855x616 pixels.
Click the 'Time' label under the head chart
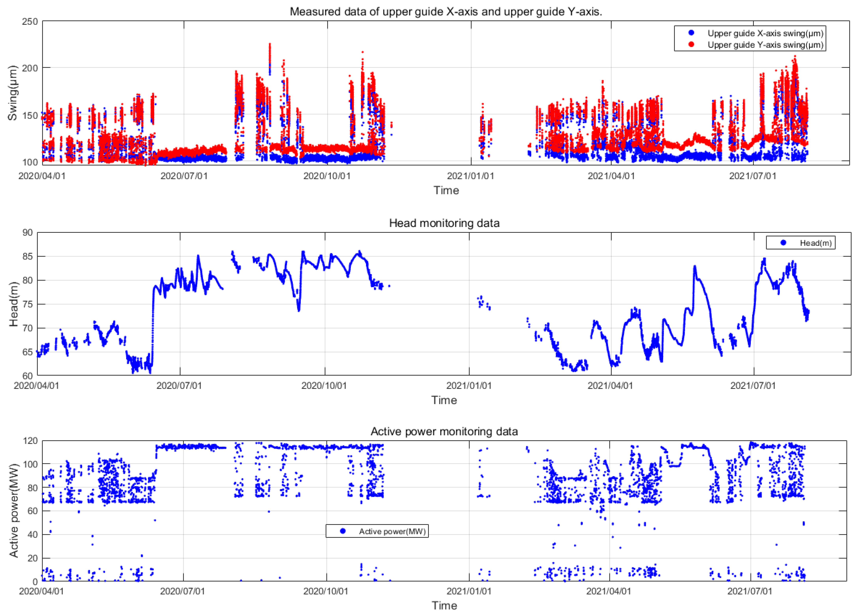[x=444, y=400]
